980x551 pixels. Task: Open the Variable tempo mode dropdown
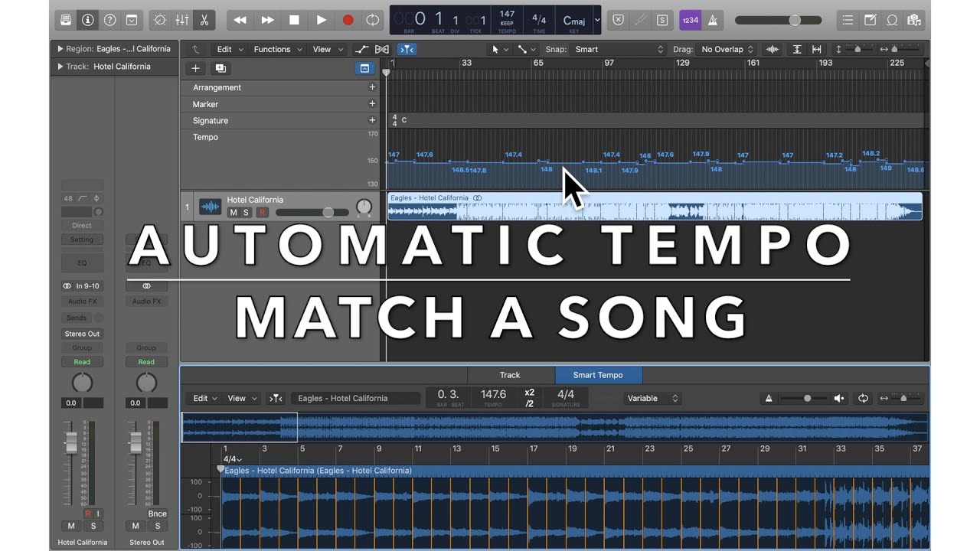(x=652, y=398)
